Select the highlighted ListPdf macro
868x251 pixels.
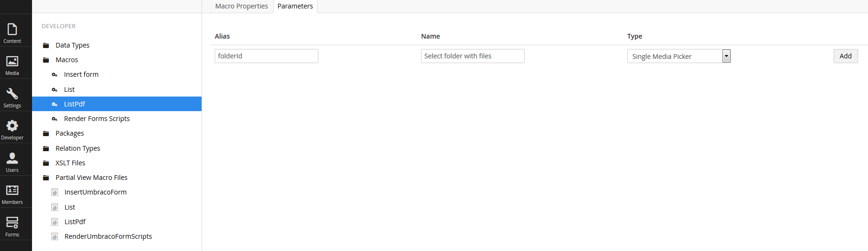coord(117,104)
